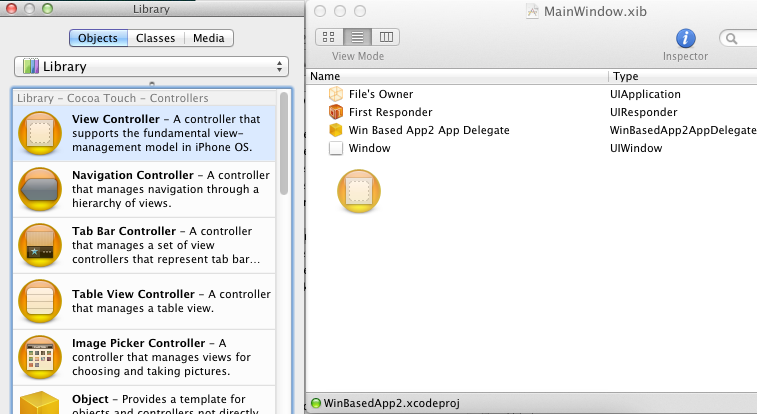The height and width of the screenshot is (414, 757).
Task: Click the Table View Controller description text
Action: [x=171, y=301]
